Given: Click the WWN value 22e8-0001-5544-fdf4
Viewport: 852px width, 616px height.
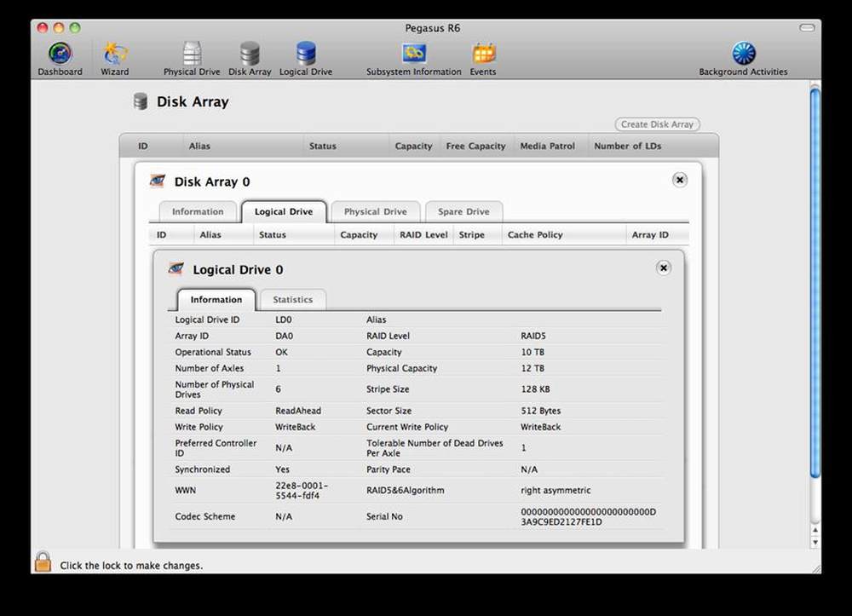Looking at the screenshot, I should click(302, 491).
